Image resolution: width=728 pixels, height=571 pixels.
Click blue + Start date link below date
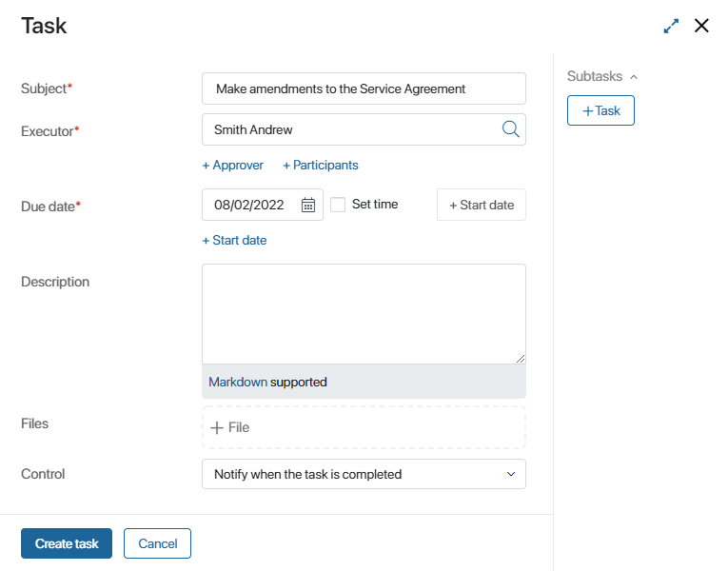[x=234, y=241]
